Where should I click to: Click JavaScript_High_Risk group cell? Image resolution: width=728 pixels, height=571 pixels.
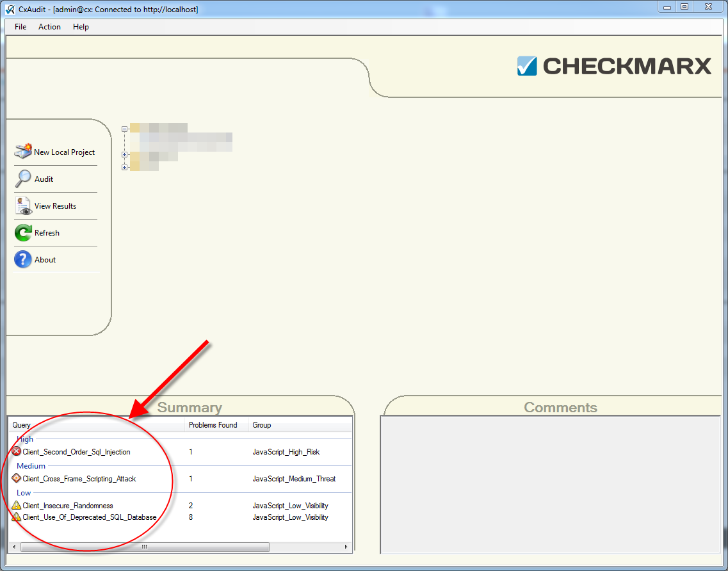(286, 452)
